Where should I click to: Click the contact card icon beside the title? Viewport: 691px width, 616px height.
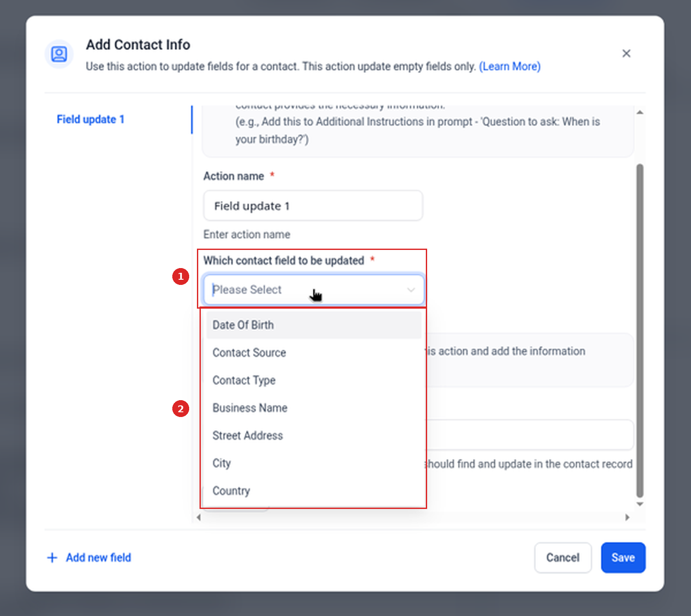click(x=59, y=54)
